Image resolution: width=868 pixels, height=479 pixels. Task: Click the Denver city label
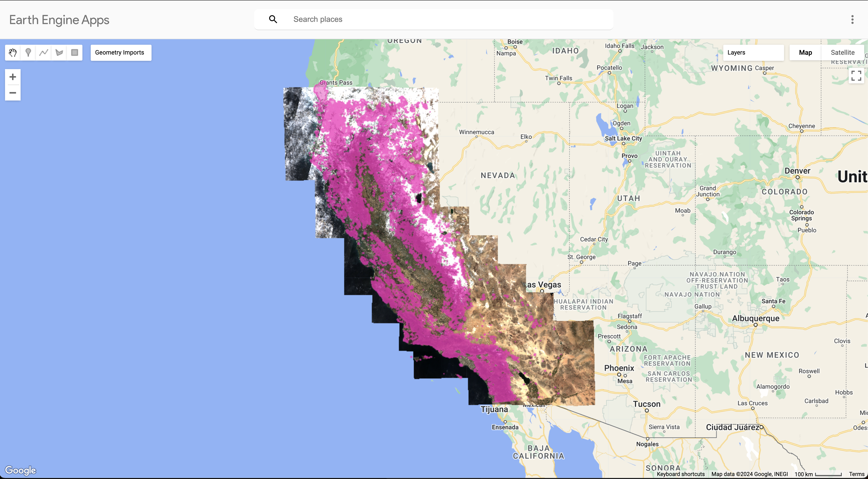(798, 171)
